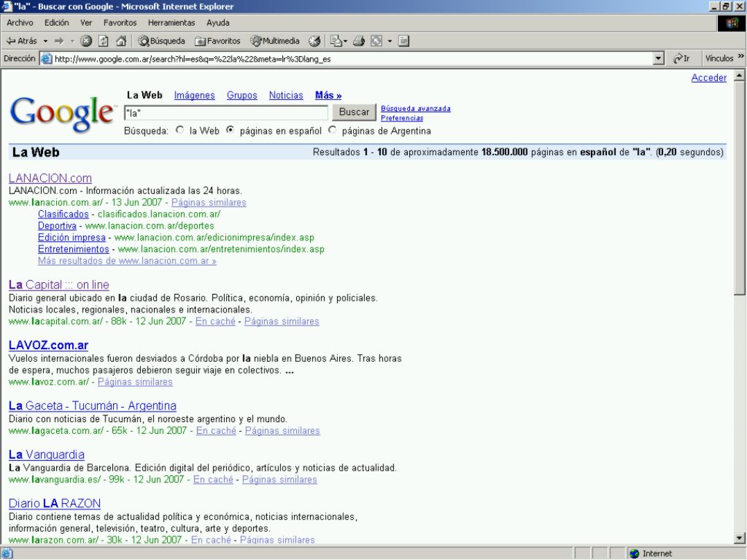Open the 'Búsqueda avanzada' link

click(x=415, y=109)
